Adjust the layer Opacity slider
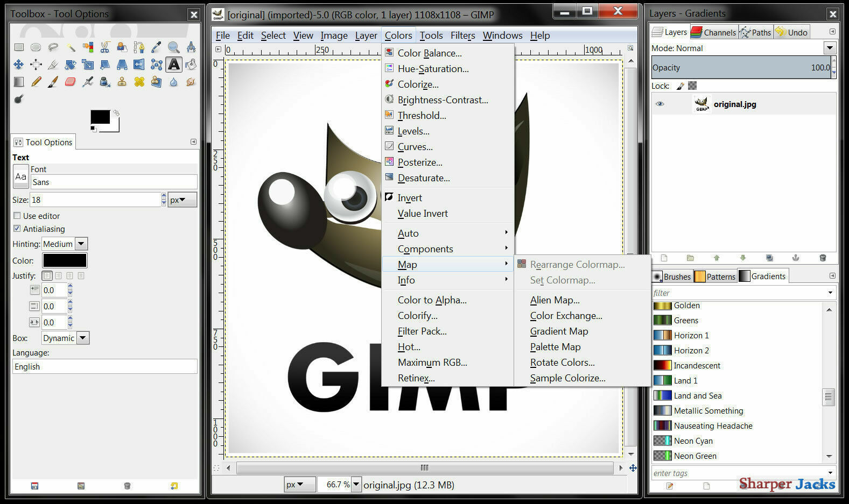 [741, 67]
